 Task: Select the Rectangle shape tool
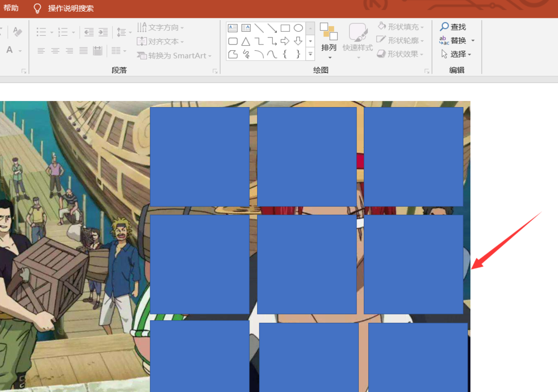pyautogui.click(x=285, y=28)
